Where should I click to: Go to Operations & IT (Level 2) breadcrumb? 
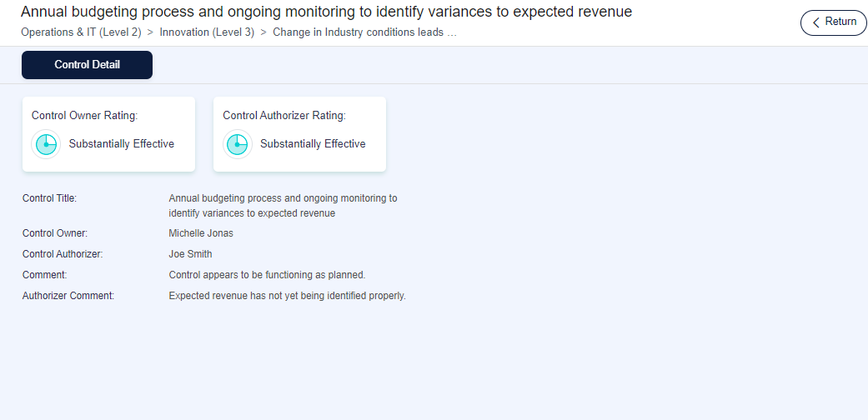coord(81,32)
